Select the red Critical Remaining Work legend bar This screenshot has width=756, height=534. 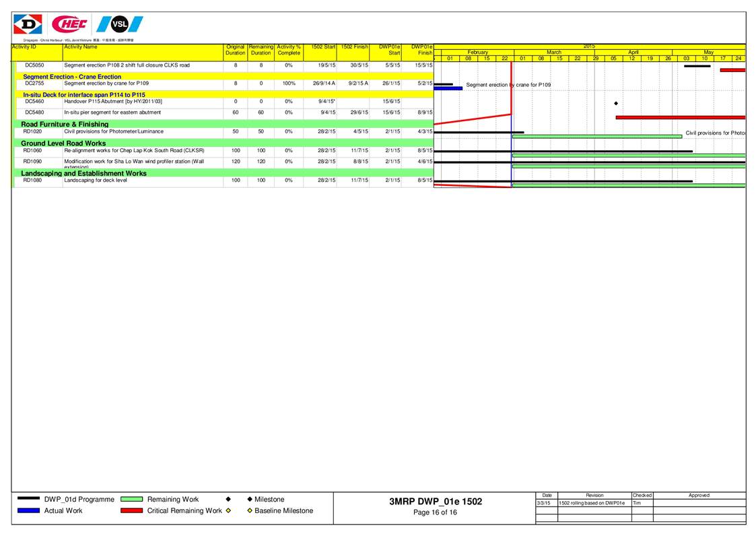coord(132,510)
